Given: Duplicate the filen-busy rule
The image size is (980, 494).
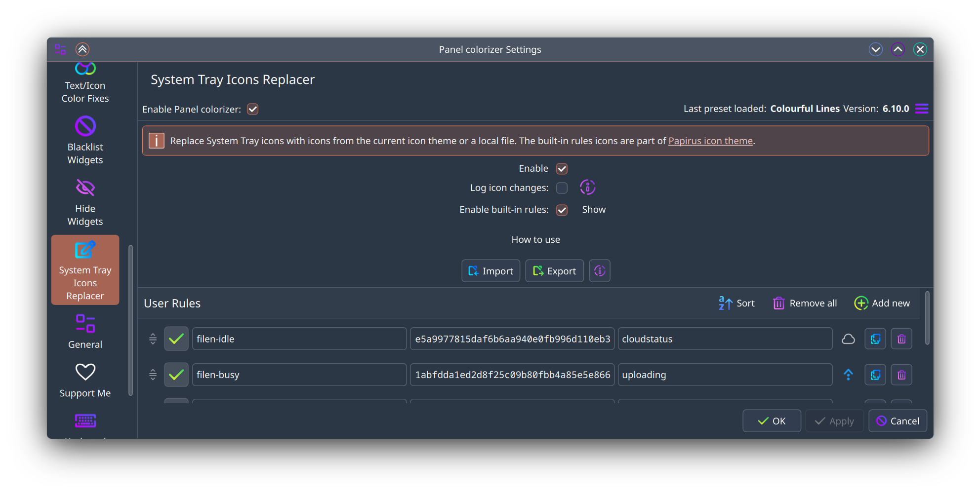Looking at the screenshot, I should tap(875, 375).
